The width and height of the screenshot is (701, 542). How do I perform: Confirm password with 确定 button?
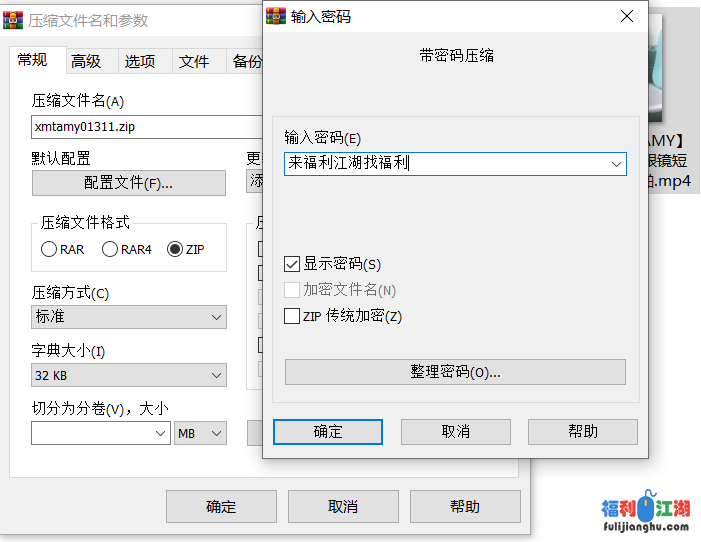(x=327, y=431)
